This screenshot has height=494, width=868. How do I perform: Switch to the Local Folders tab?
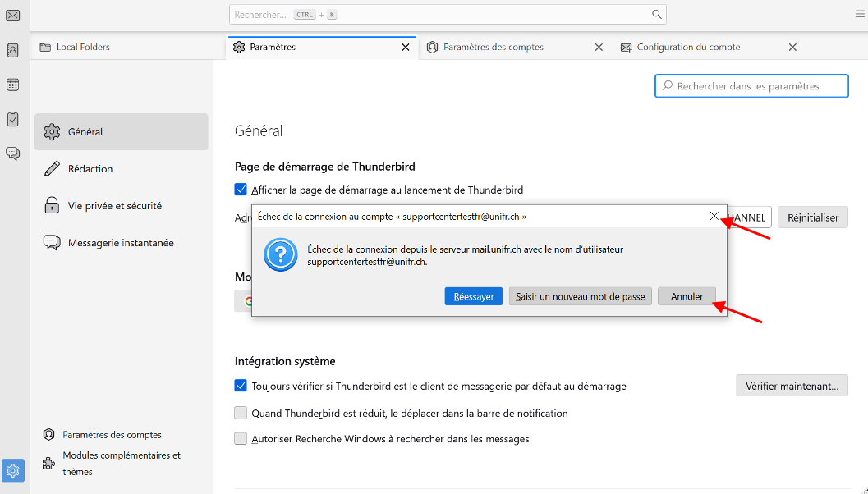tap(82, 48)
